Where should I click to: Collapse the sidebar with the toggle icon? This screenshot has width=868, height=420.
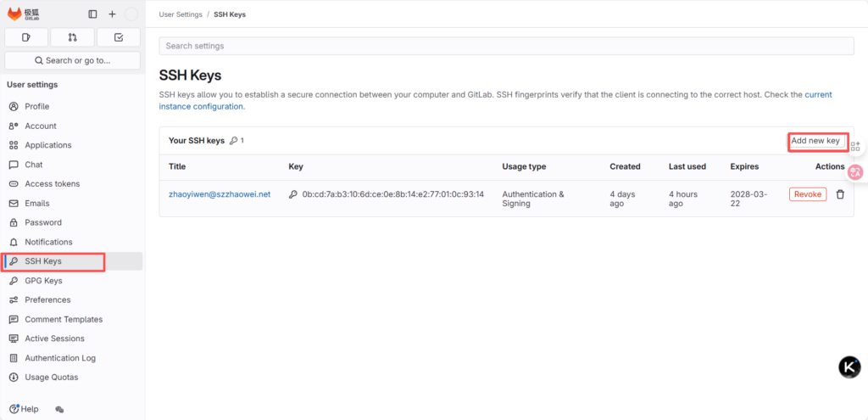click(x=92, y=14)
